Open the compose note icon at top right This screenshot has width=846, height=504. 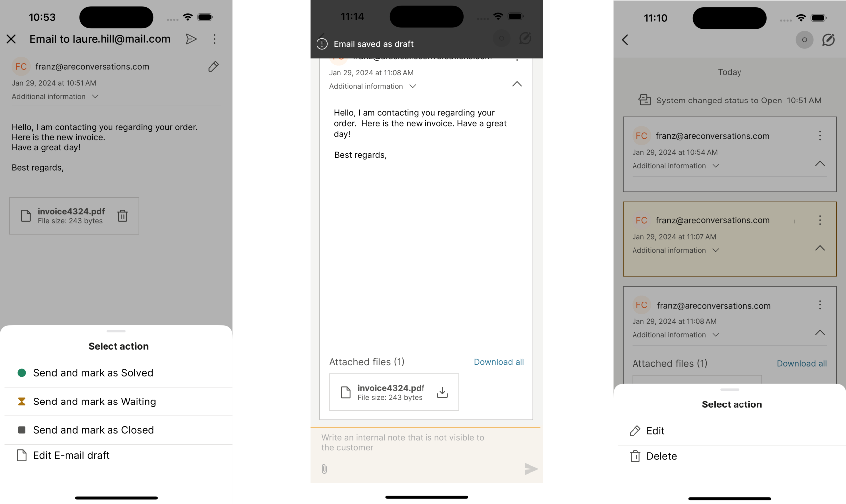tap(828, 40)
